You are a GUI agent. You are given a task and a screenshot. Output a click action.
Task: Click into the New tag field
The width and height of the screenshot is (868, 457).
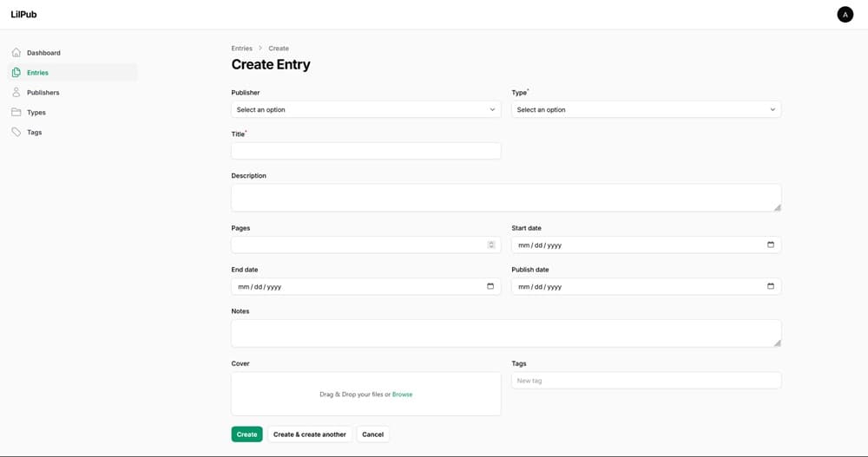coord(646,381)
